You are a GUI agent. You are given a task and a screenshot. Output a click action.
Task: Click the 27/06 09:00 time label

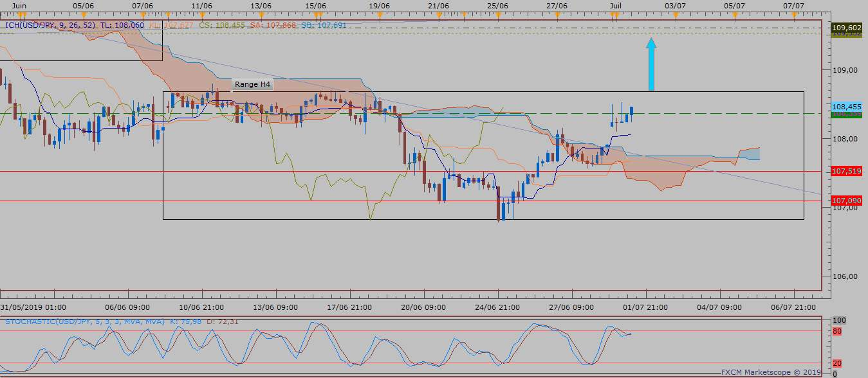click(572, 307)
